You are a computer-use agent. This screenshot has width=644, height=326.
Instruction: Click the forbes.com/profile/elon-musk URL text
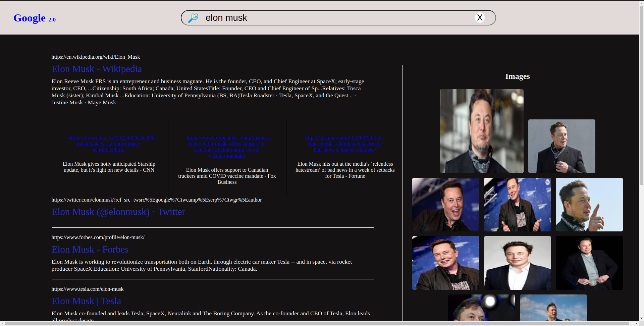coord(98,237)
